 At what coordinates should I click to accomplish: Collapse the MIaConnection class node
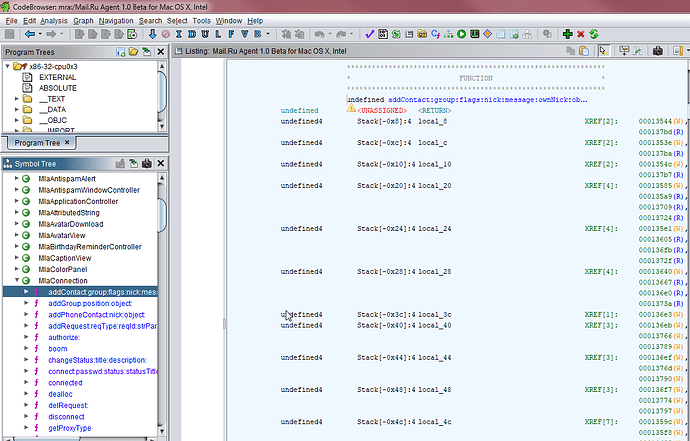[x=17, y=280]
